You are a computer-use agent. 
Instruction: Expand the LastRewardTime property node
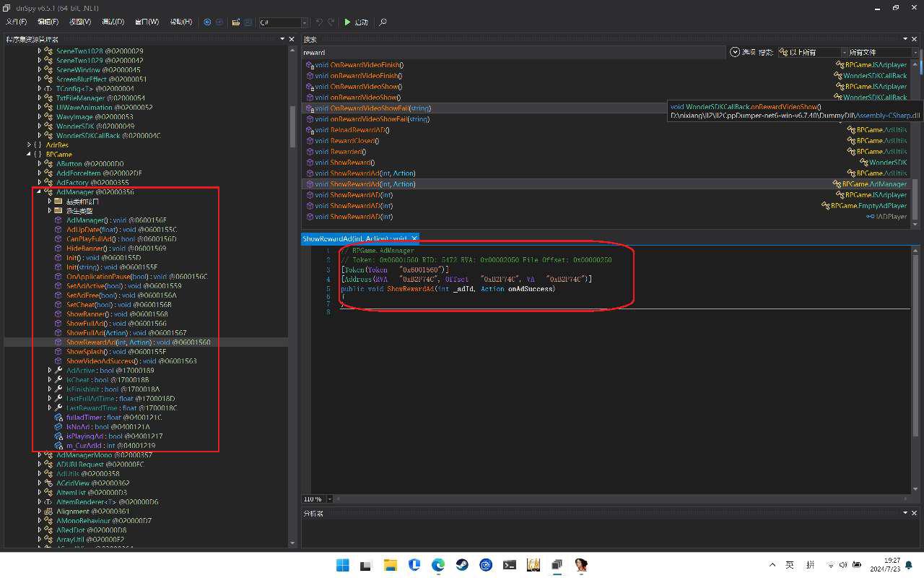50,408
